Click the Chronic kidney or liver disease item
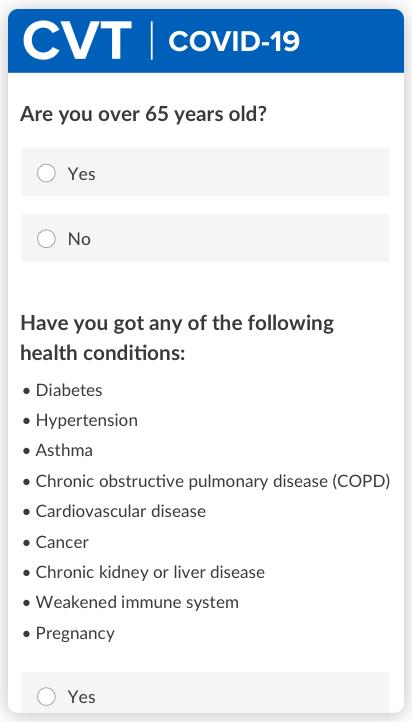412x722 pixels. (x=150, y=572)
